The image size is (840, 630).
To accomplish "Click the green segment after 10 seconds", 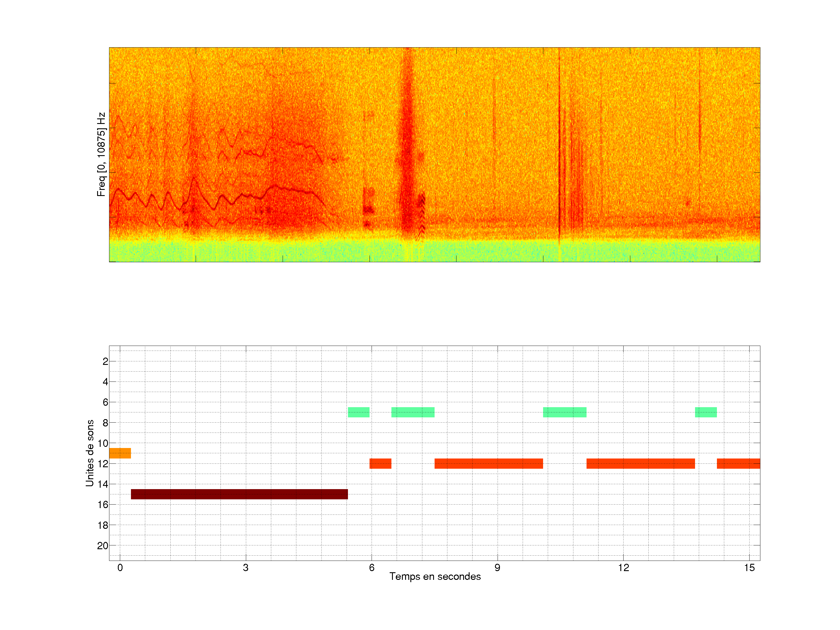I will (x=564, y=412).
